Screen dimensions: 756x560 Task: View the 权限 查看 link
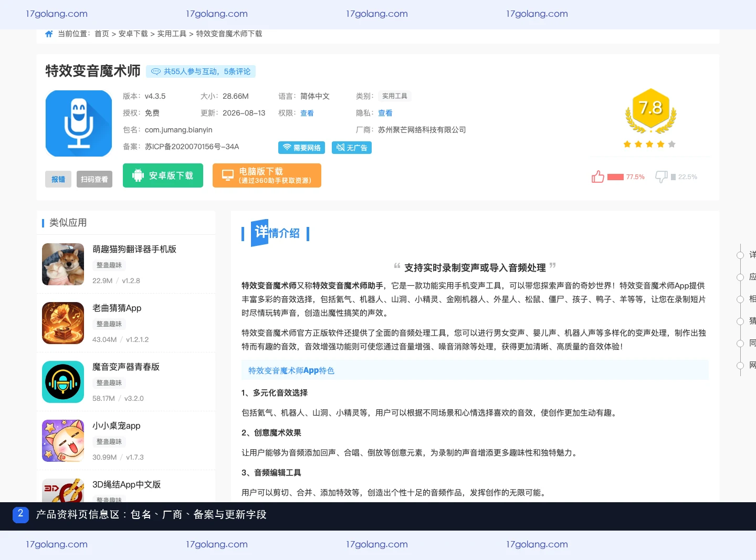tap(307, 113)
